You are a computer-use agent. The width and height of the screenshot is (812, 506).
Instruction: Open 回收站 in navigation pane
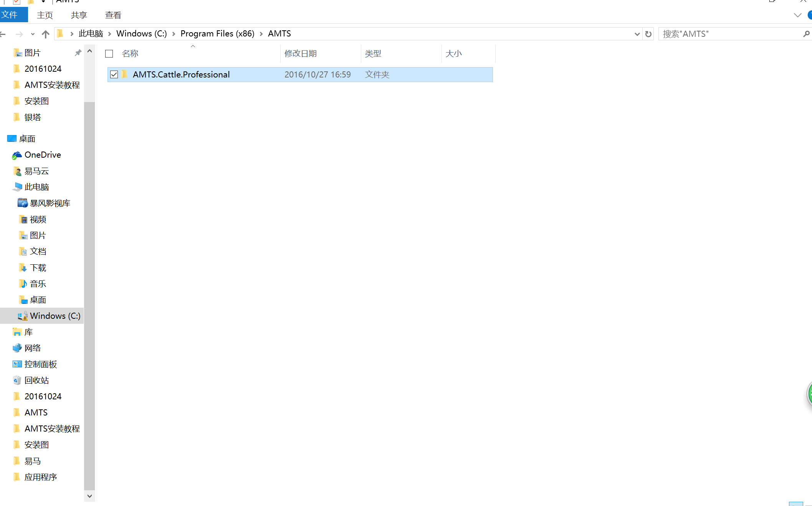point(36,380)
